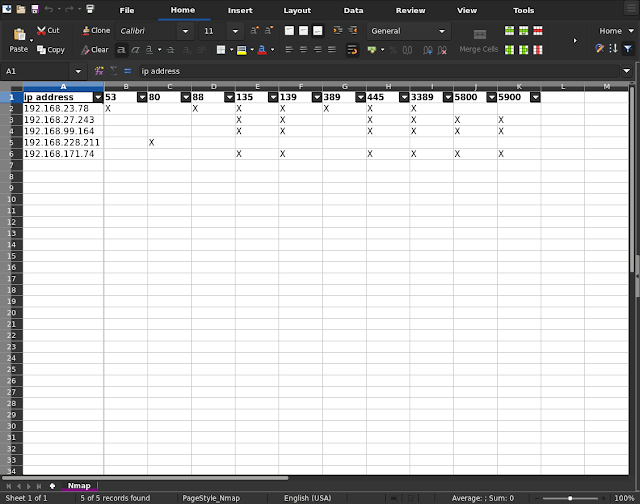Viewport: 640px width, 504px height.
Task: Cut the selected cell content
Action: click(47, 31)
